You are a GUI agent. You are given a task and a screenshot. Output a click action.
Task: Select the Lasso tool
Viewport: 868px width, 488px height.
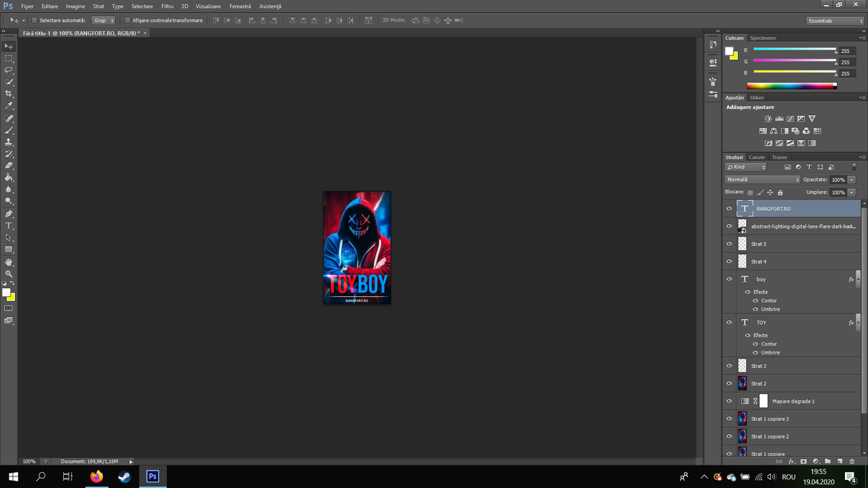click(9, 70)
